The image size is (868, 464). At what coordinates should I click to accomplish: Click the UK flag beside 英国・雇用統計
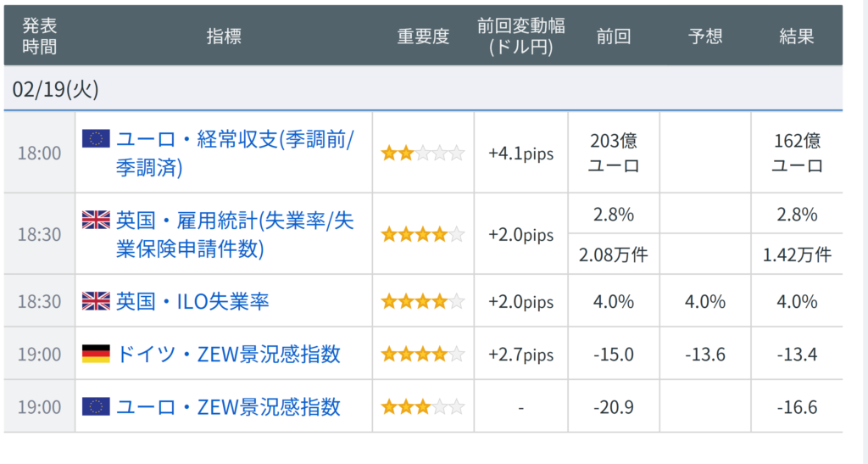(96, 220)
